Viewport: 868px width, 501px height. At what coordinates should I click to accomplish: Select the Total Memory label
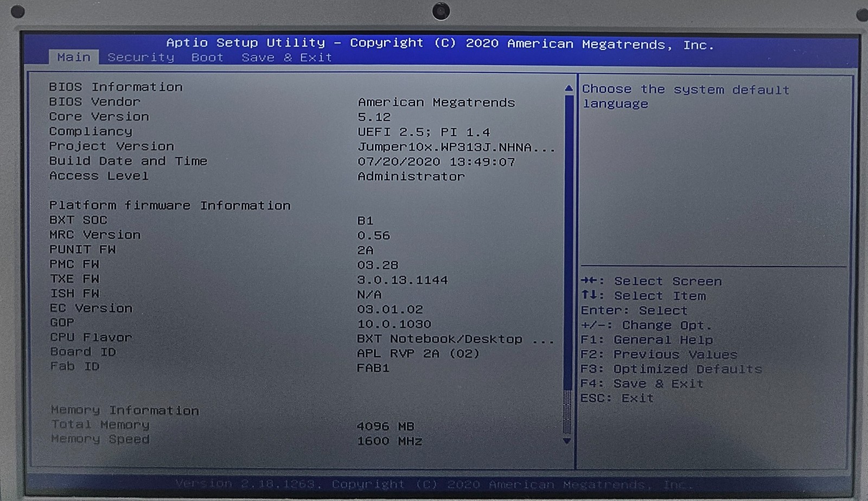click(100, 424)
